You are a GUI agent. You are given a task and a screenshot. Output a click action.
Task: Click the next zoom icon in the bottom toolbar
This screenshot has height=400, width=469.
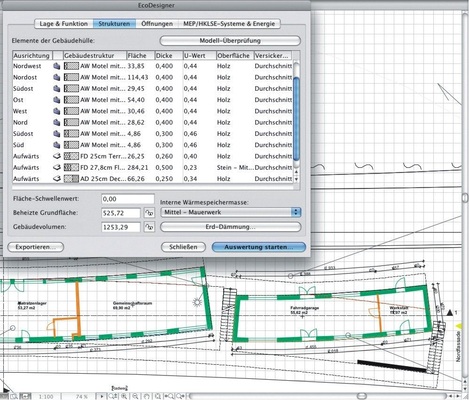181,396
